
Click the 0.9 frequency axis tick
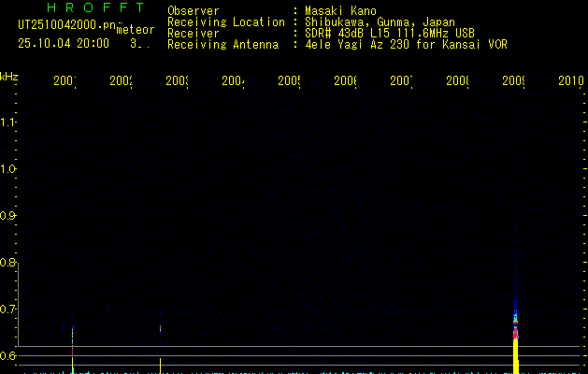[x=9, y=216]
